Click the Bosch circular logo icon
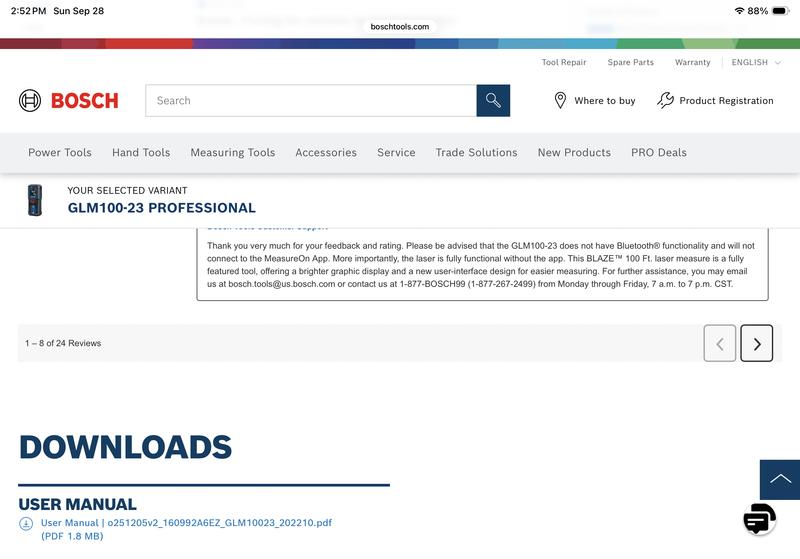 (x=30, y=100)
